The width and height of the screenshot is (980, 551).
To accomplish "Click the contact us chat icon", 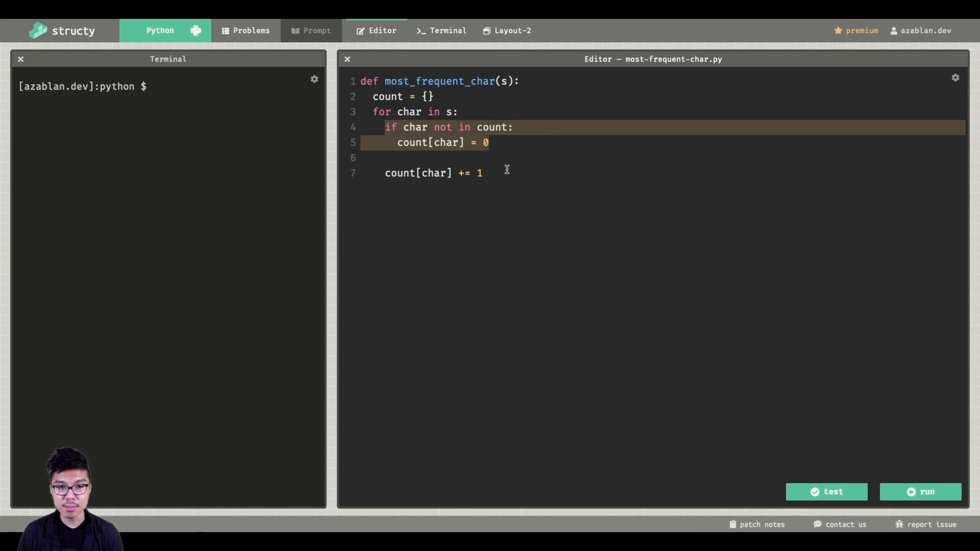I will 817,524.
